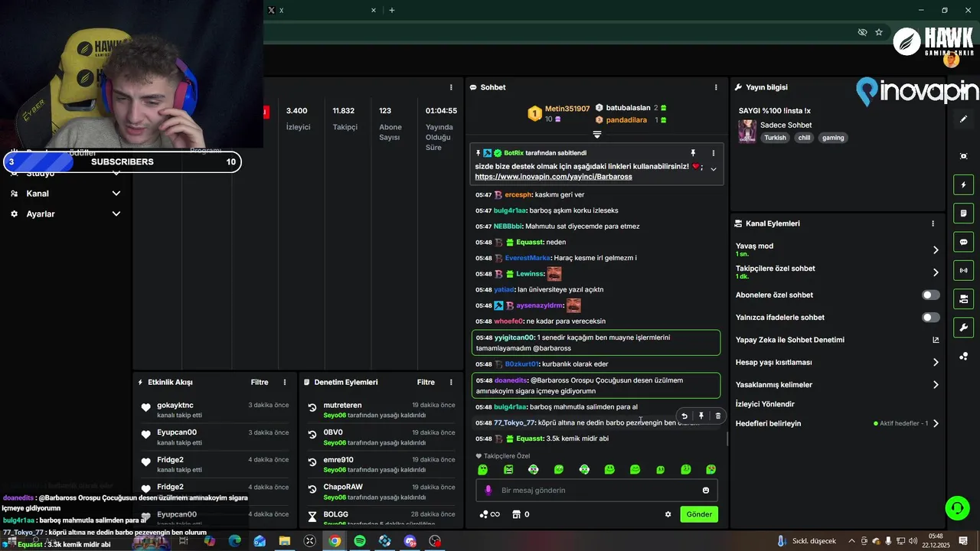Select the first green blob emote
This screenshot has height=551, width=980.
click(482, 469)
